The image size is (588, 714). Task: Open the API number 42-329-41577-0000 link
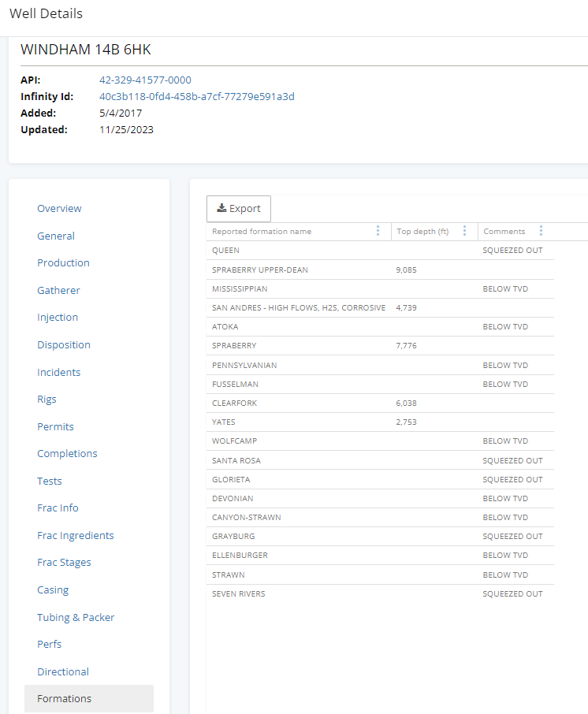pos(145,80)
